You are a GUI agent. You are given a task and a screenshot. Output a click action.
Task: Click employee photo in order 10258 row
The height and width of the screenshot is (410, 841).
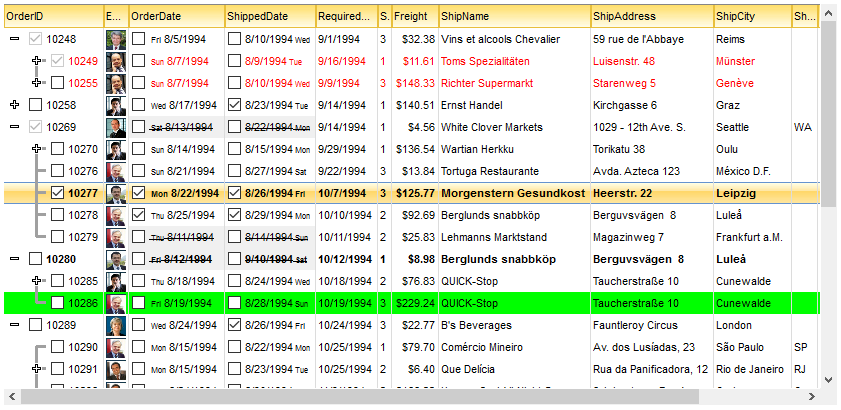[x=116, y=105]
